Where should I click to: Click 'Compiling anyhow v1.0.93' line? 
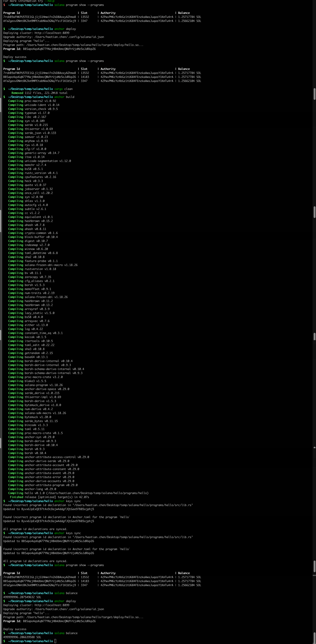coord(28,141)
